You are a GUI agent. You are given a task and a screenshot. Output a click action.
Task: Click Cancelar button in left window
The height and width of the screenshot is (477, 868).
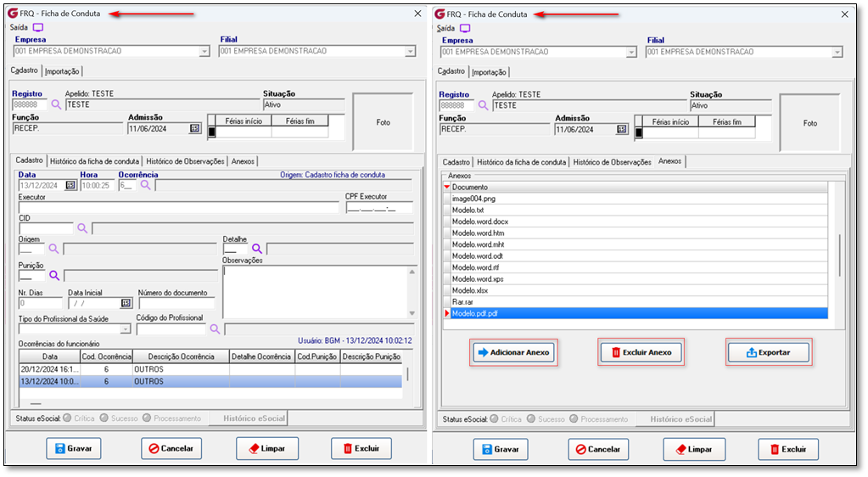[x=171, y=448]
